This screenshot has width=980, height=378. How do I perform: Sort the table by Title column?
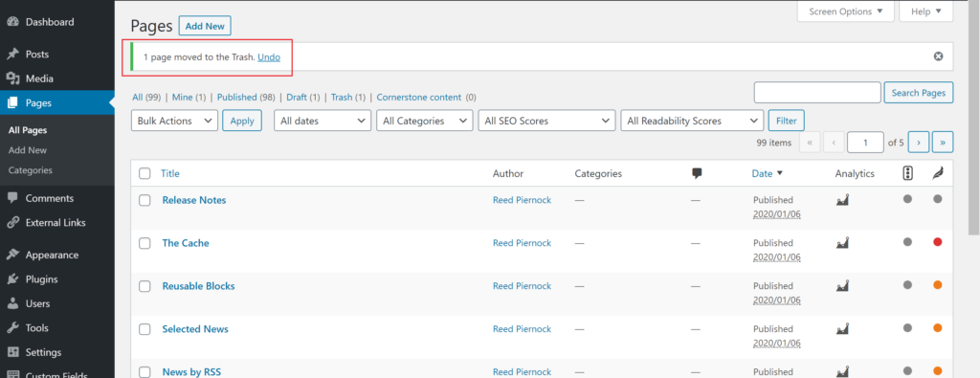(x=170, y=174)
